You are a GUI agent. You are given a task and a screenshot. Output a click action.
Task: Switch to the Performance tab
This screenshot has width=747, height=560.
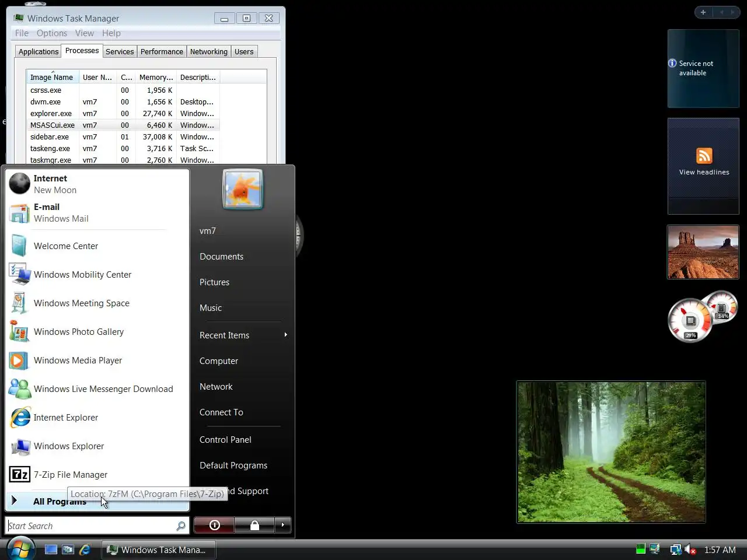[x=162, y=51]
